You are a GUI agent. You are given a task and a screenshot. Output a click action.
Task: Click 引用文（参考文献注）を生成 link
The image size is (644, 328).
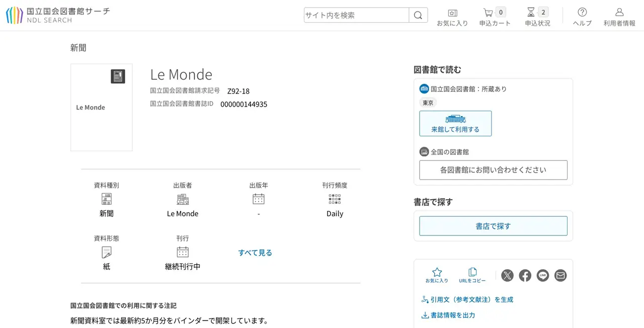point(471,299)
